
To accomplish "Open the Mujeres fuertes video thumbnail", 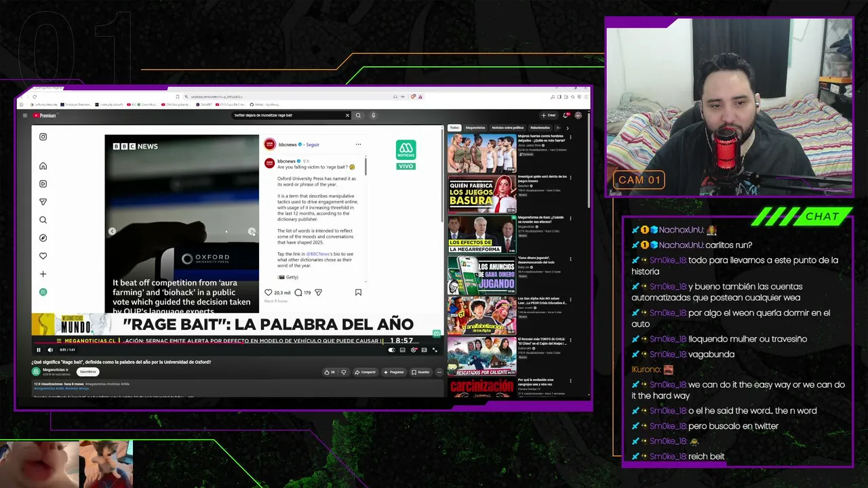I will (x=481, y=153).
